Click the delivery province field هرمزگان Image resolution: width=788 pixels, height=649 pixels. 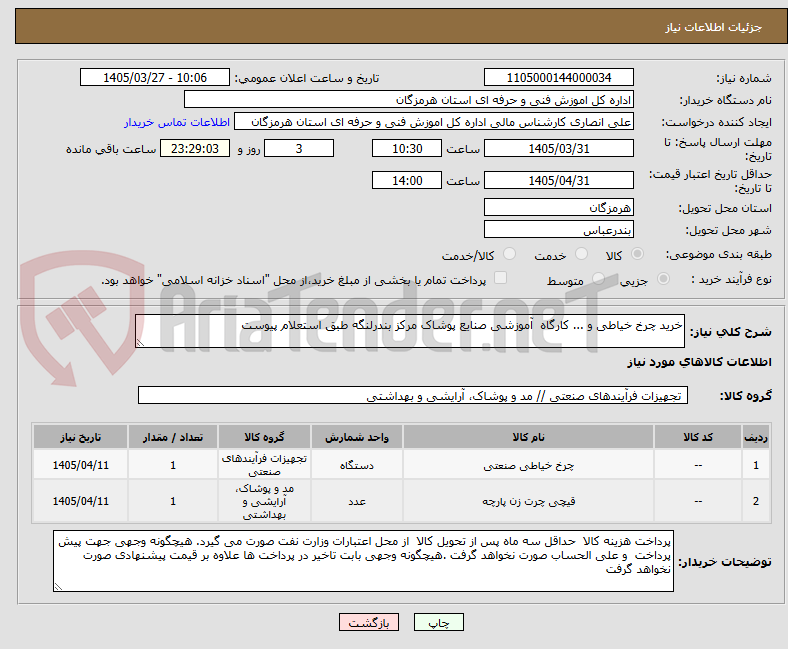click(x=558, y=207)
